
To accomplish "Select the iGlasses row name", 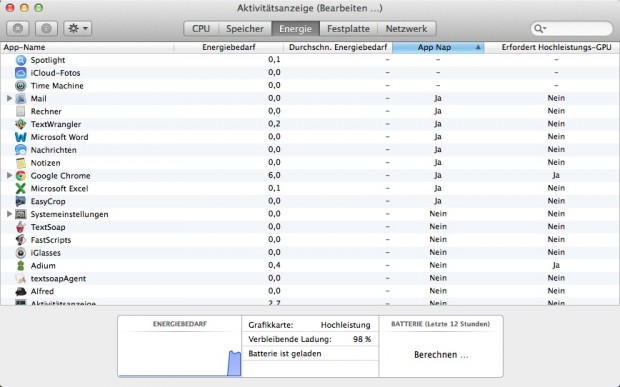I will point(45,253).
